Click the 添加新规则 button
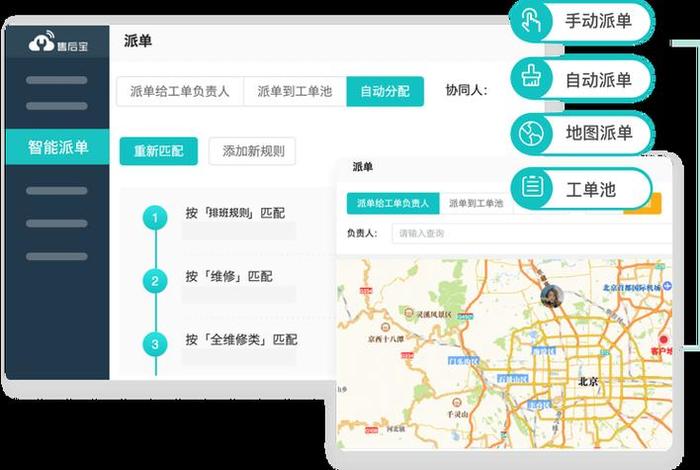This screenshot has height=470, width=700. coord(252,151)
